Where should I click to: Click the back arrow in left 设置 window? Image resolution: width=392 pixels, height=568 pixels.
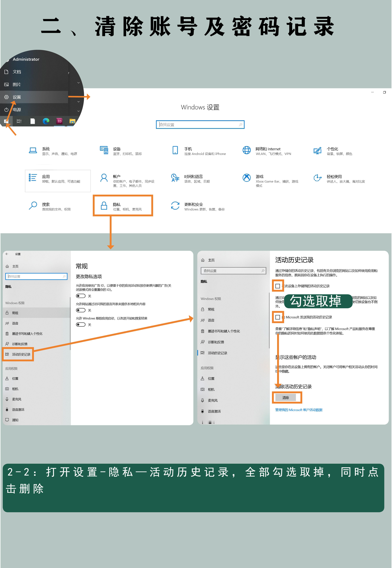pyautogui.click(x=7, y=254)
